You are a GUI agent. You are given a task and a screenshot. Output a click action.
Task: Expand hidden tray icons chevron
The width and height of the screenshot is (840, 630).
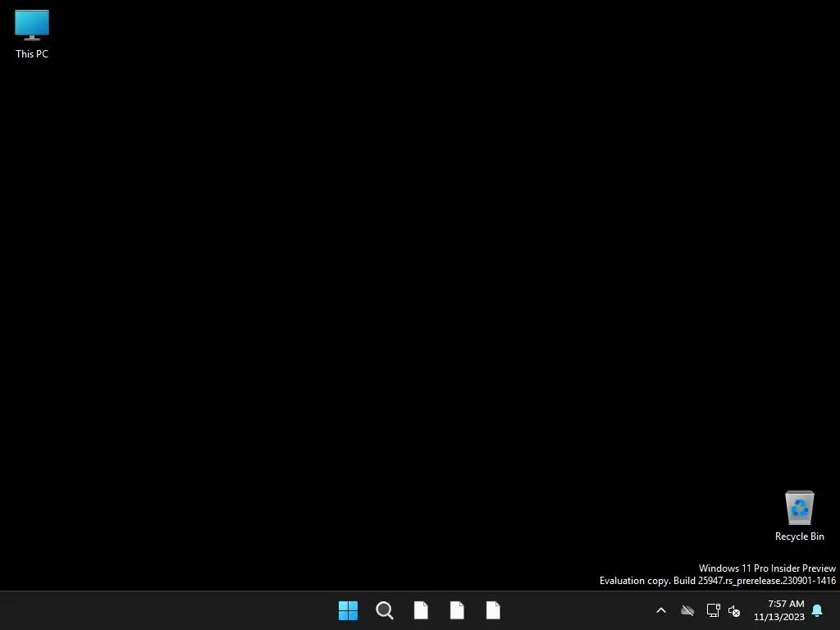661,610
